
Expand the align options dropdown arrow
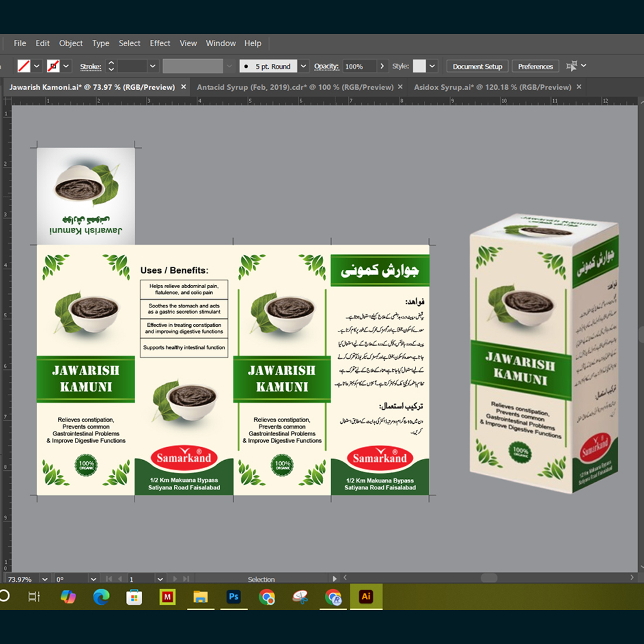584,66
